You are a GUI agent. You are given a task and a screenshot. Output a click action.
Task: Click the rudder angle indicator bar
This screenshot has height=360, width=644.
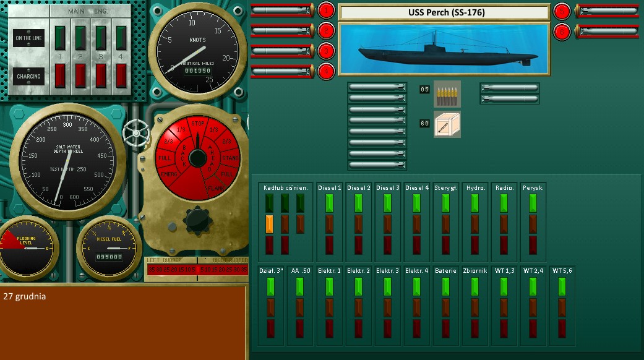(197, 269)
